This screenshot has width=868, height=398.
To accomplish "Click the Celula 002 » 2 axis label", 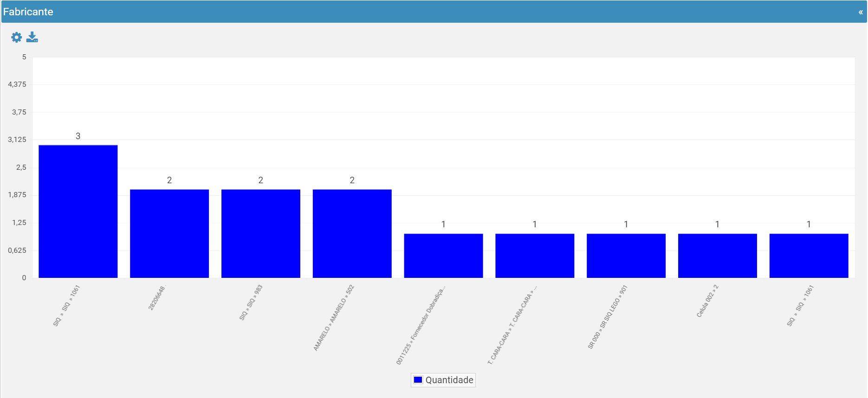I will click(707, 301).
